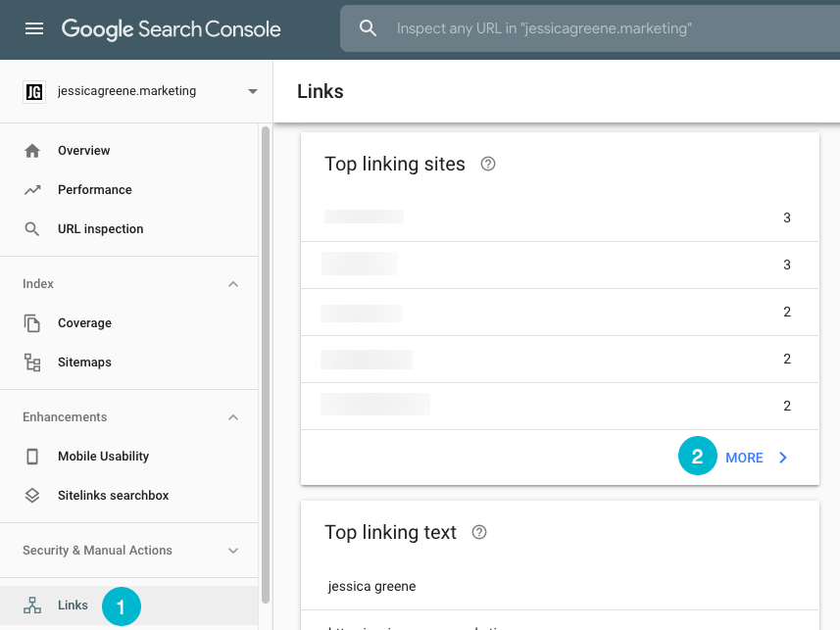This screenshot has width=840, height=630.
Task: Open help for Top linking sites
Action: click(x=488, y=164)
